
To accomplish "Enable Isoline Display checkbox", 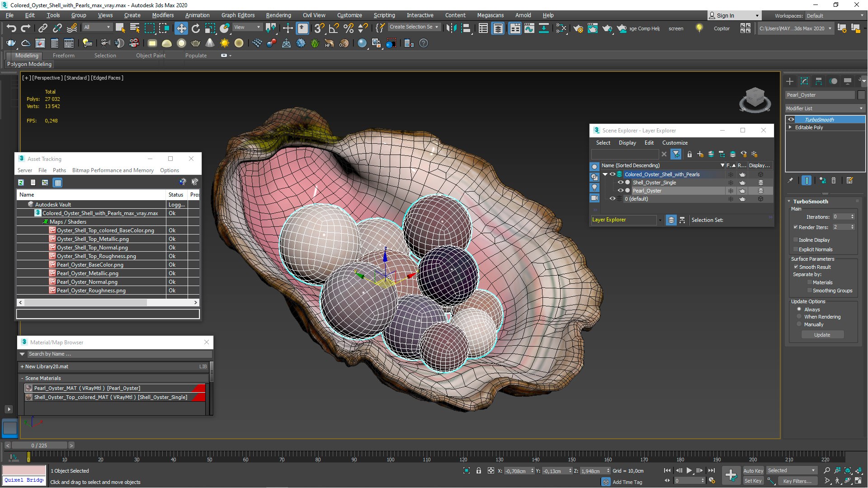I will (x=796, y=240).
